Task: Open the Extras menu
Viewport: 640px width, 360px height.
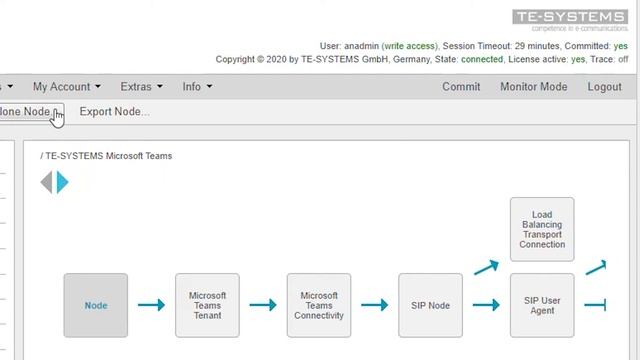Action: coord(141,87)
